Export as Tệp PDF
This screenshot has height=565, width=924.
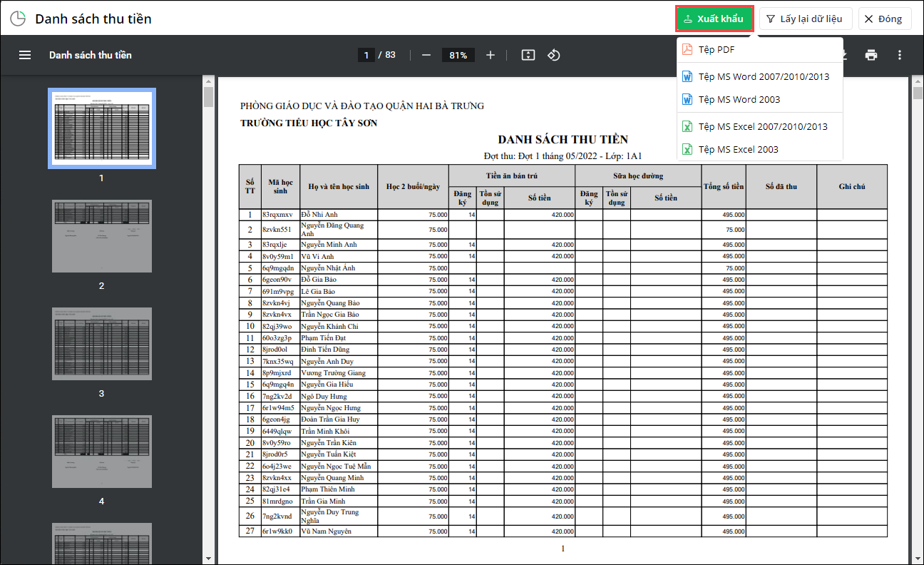click(x=716, y=49)
